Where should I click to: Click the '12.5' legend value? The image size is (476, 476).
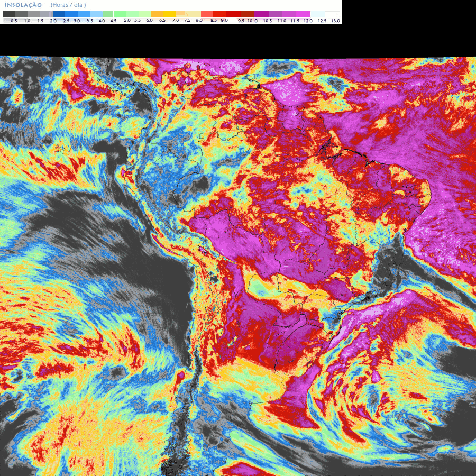pos(322,21)
